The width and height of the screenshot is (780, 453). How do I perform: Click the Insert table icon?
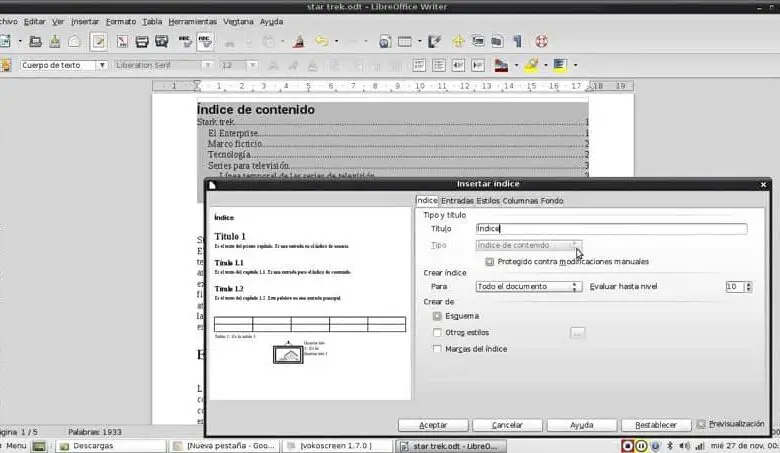tap(404, 42)
